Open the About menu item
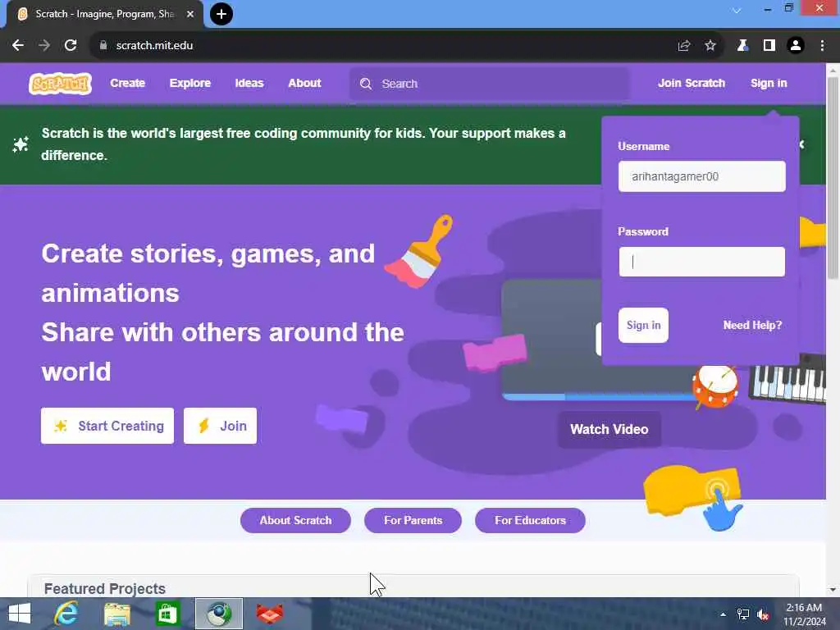 click(304, 83)
